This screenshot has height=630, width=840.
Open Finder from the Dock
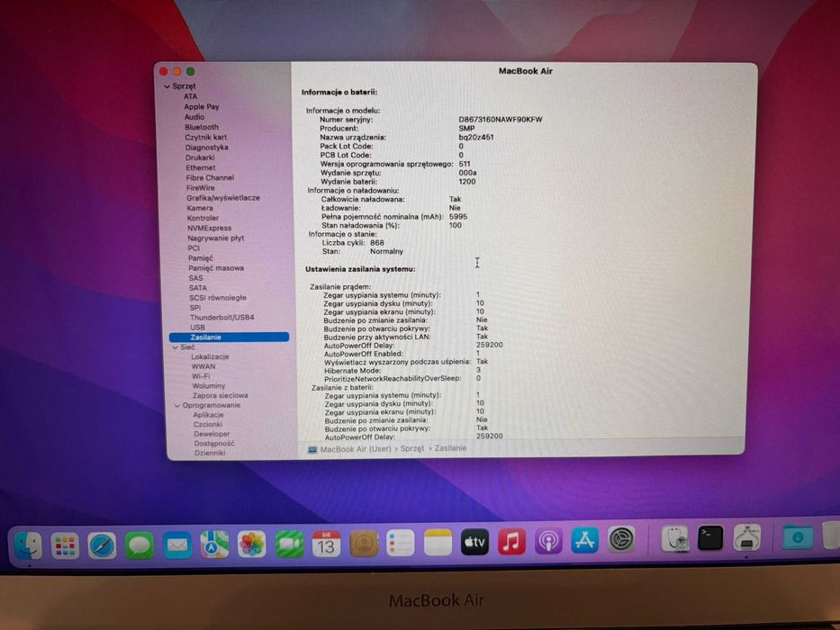27,544
